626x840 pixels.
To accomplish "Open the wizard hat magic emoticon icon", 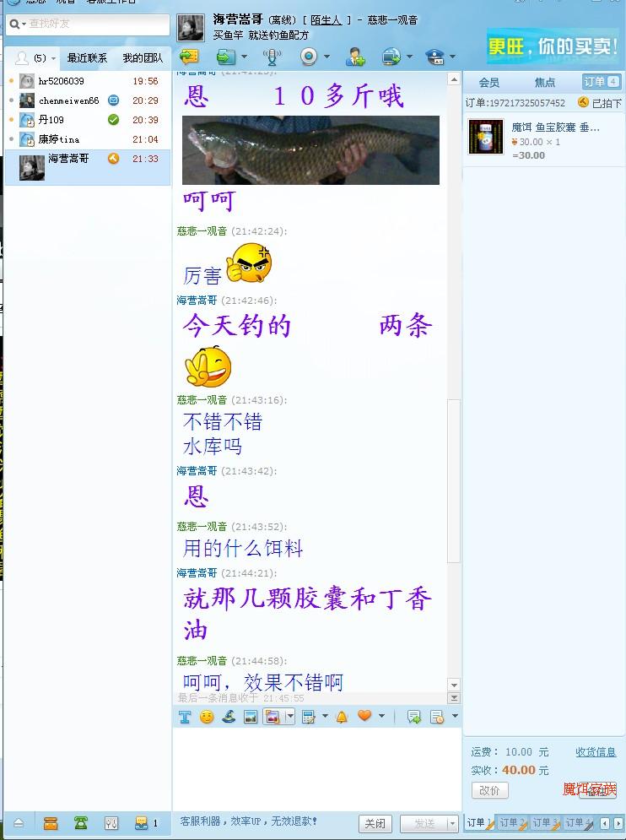I will click(x=229, y=717).
